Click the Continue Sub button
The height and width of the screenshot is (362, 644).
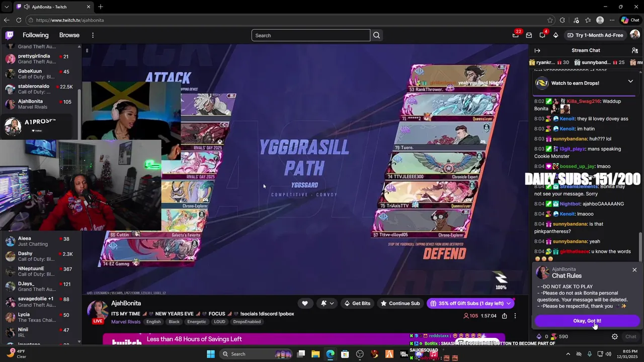click(x=400, y=303)
